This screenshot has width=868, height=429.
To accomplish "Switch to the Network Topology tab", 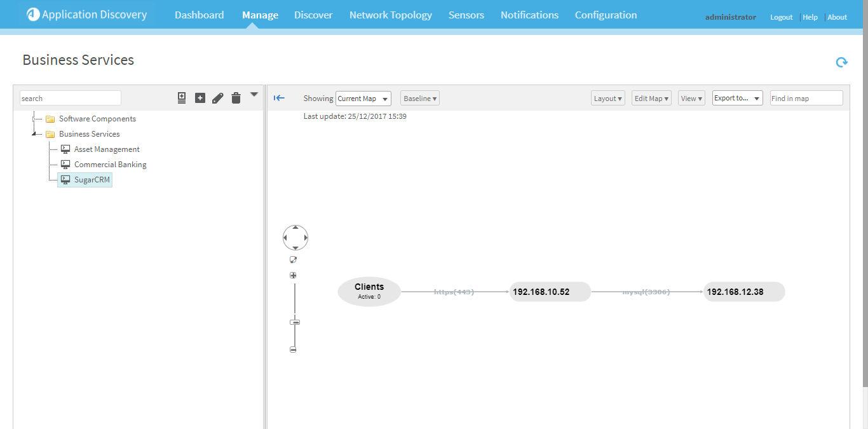I will pyautogui.click(x=390, y=15).
